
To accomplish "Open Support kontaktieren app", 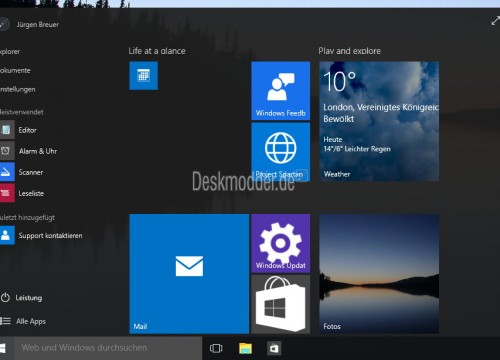I will (50, 236).
